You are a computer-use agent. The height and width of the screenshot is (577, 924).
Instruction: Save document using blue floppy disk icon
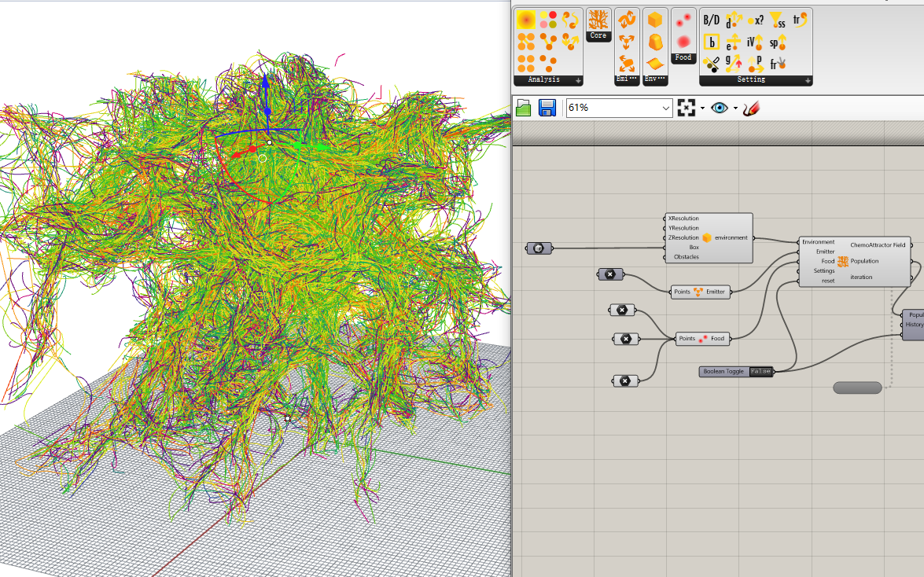pyautogui.click(x=547, y=108)
